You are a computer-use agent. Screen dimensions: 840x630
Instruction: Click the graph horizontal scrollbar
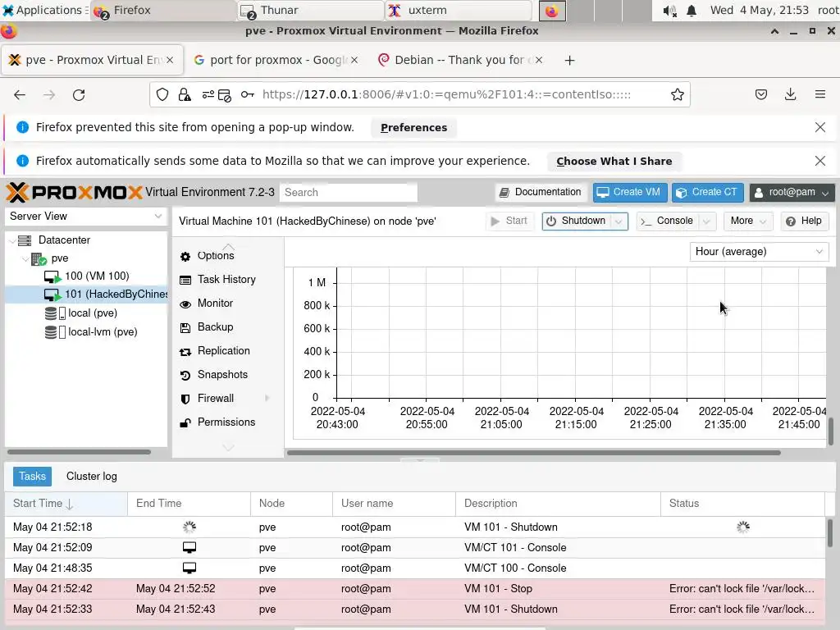click(533, 453)
